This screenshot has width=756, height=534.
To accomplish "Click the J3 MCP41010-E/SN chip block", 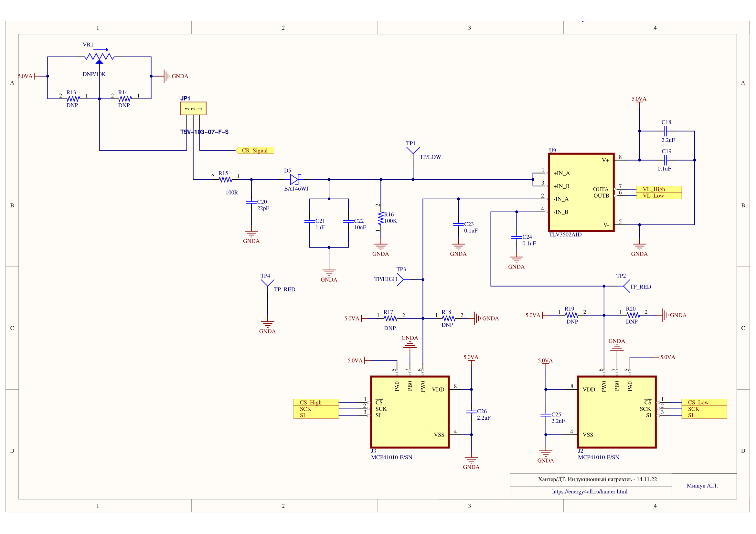I will 410,412.
